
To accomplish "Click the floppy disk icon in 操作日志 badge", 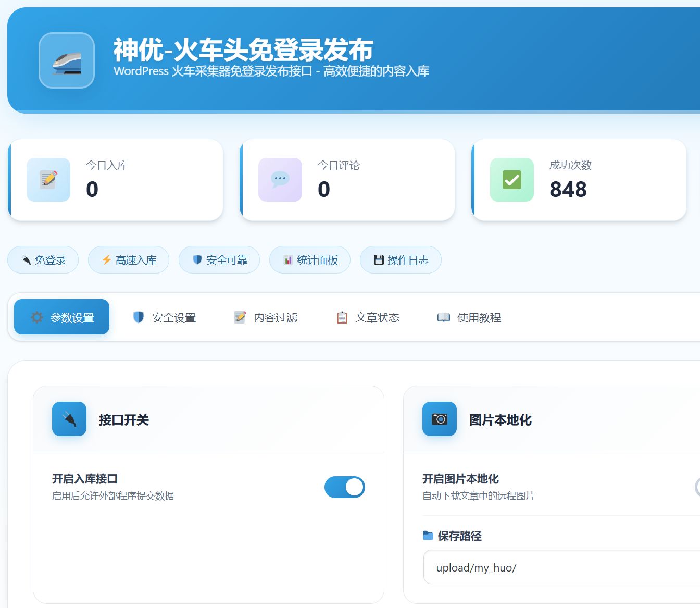I will (379, 260).
